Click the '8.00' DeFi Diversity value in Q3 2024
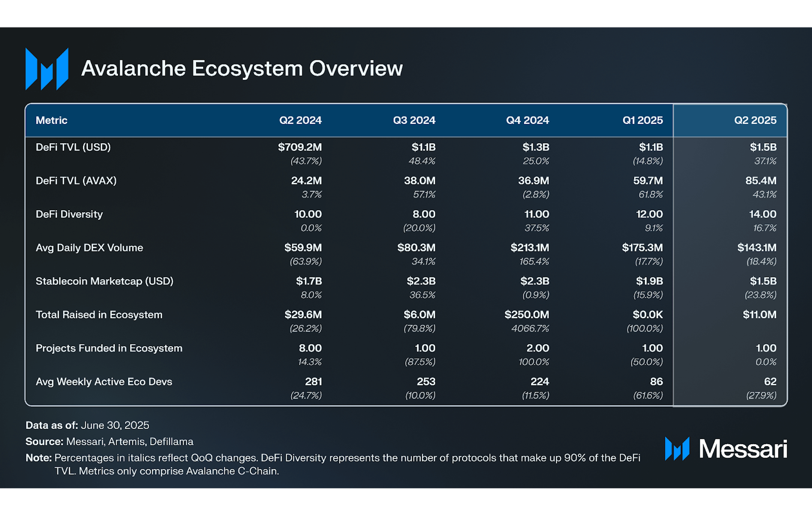Viewport: 812px width, 515px height. [x=424, y=214]
